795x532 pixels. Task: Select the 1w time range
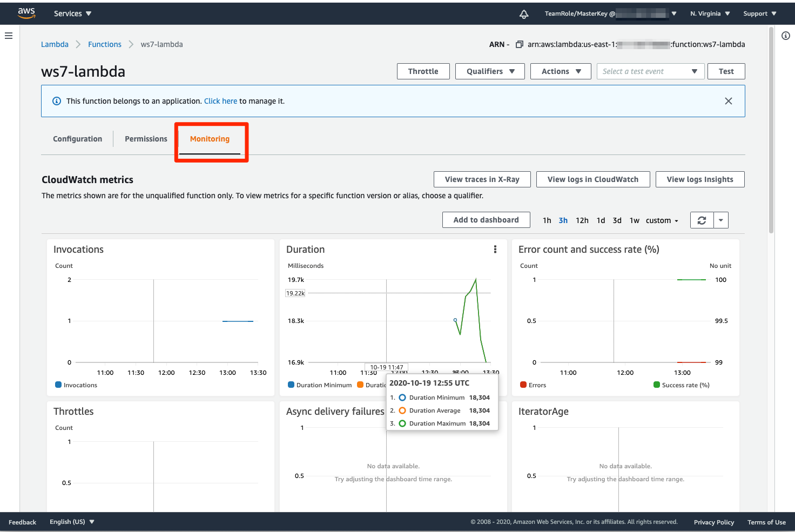(x=635, y=220)
